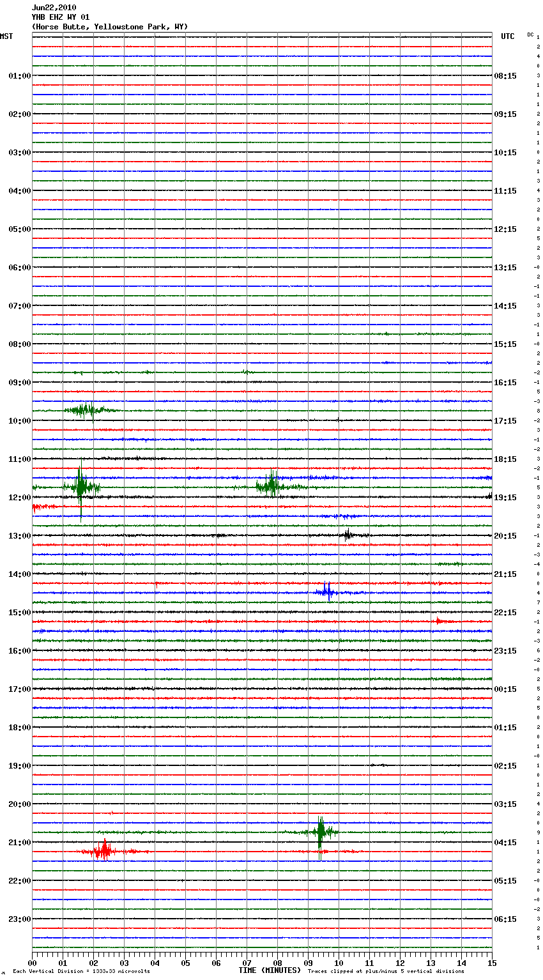Select the 01:00 MST hour label
The width and height of the screenshot is (543, 980).
click(x=20, y=76)
